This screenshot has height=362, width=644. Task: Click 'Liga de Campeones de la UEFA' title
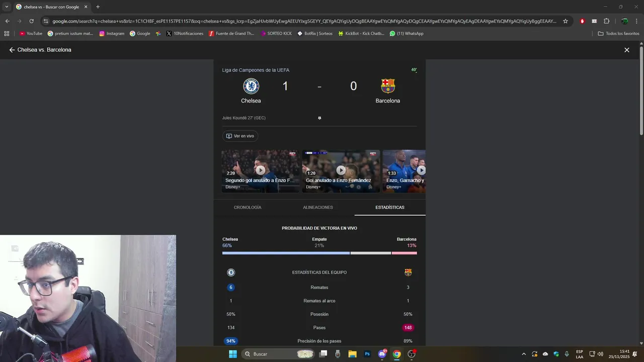click(256, 70)
